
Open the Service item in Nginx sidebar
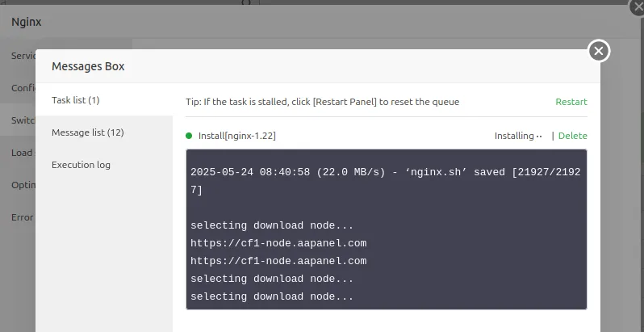[x=23, y=56]
